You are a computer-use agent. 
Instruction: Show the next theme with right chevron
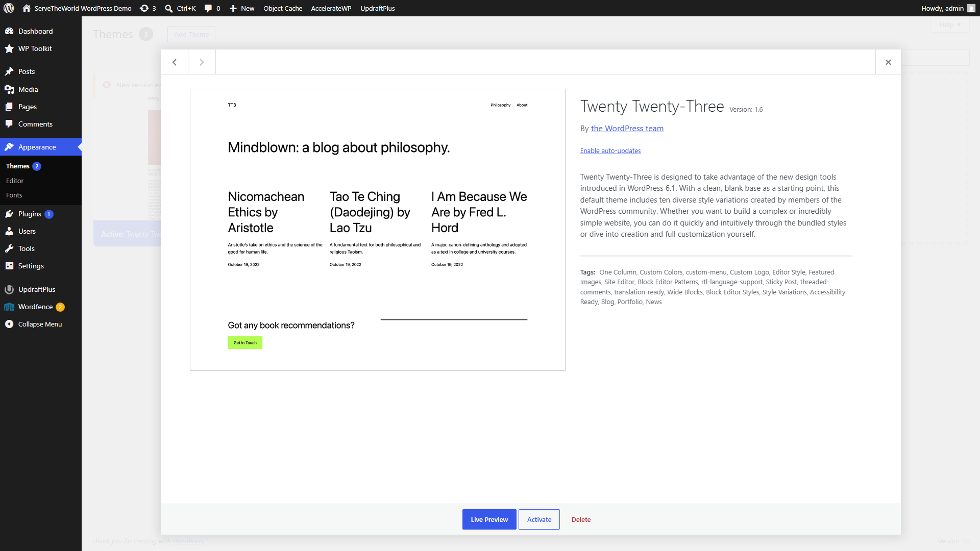pyautogui.click(x=202, y=62)
